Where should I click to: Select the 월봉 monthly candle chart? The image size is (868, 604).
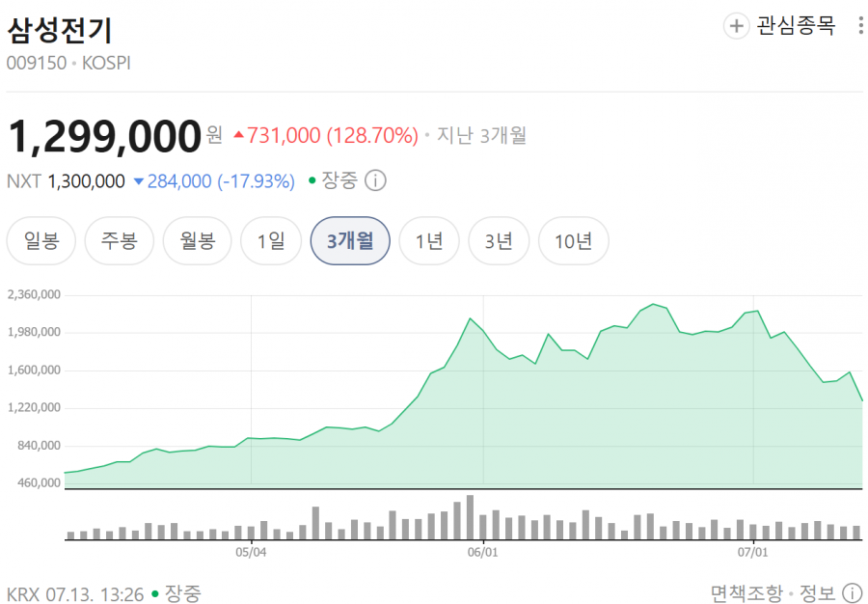click(x=197, y=241)
